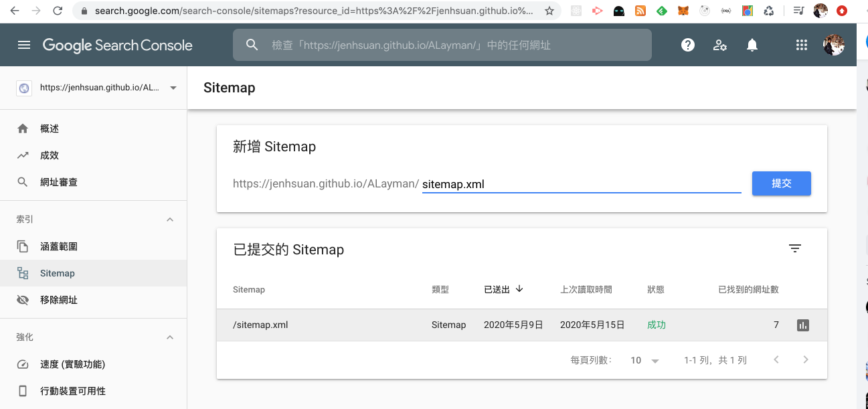Open the /sitemap.xml row
This screenshot has height=409, width=868.
pos(522,325)
